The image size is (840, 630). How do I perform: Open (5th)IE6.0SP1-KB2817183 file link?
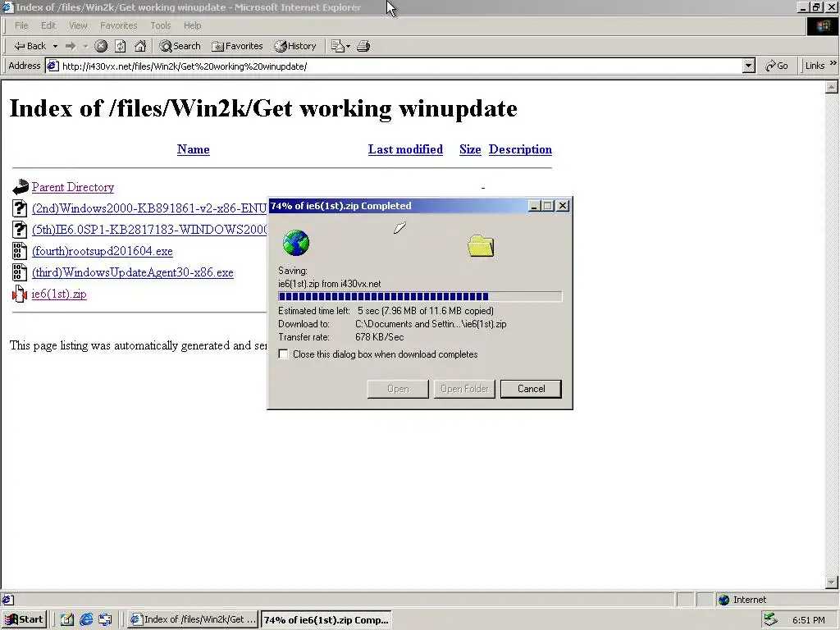tap(149, 230)
